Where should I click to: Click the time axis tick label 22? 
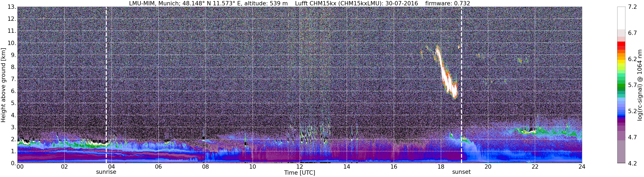coord(535,167)
